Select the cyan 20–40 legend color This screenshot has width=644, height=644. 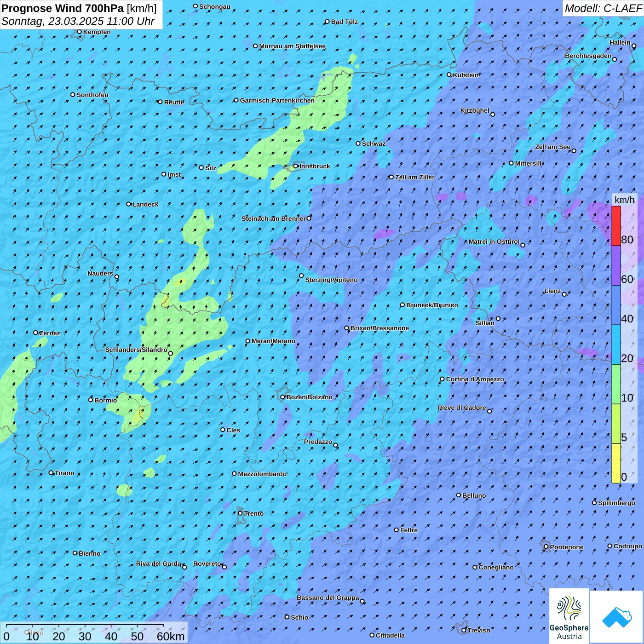pos(616,345)
